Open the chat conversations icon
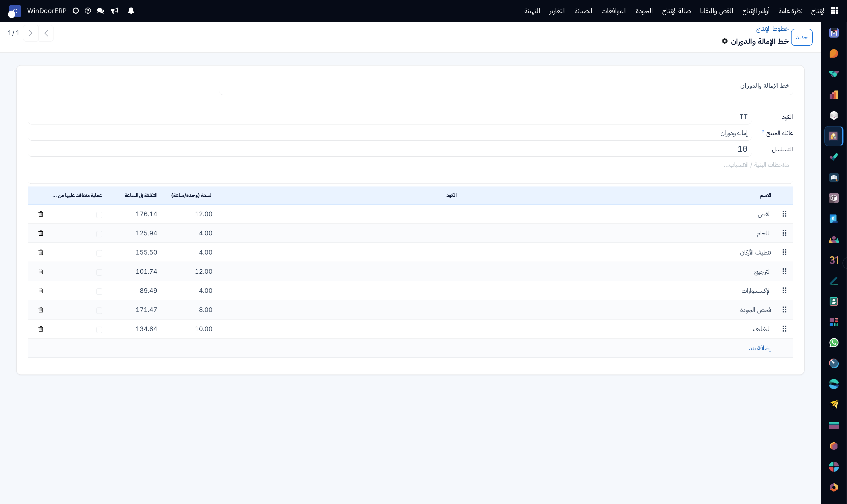 [x=100, y=11]
